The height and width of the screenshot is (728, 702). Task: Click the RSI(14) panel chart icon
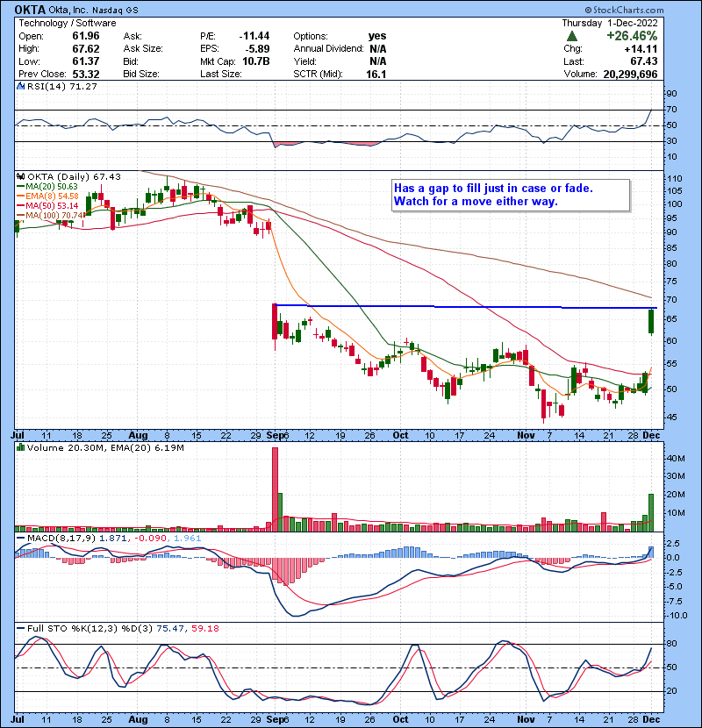coord(20,86)
